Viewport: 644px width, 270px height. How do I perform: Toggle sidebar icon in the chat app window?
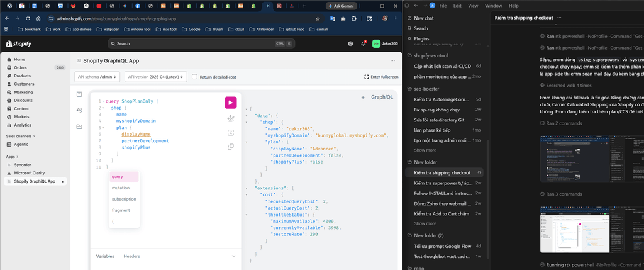pyautogui.click(x=407, y=6)
